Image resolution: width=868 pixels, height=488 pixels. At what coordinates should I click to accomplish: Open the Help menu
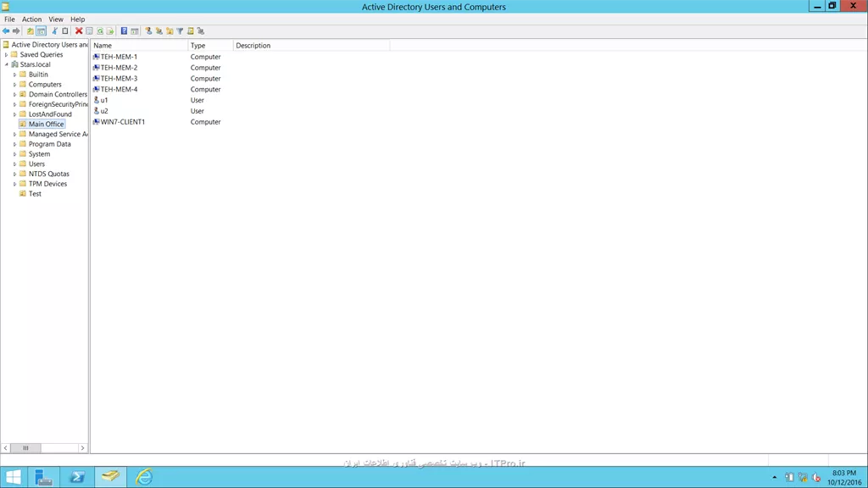[77, 19]
